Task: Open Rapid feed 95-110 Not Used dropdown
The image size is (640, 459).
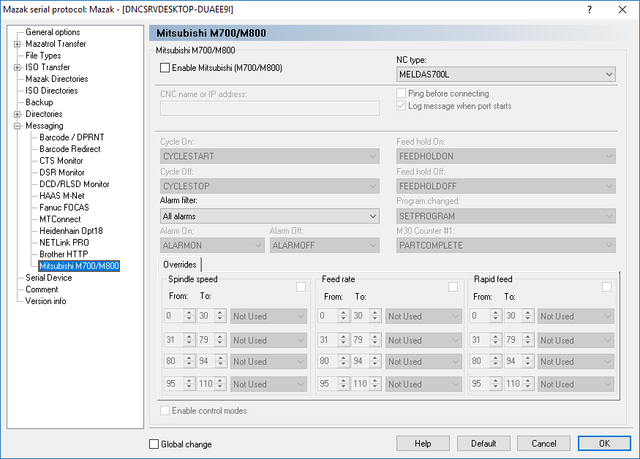Action: (576, 384)
